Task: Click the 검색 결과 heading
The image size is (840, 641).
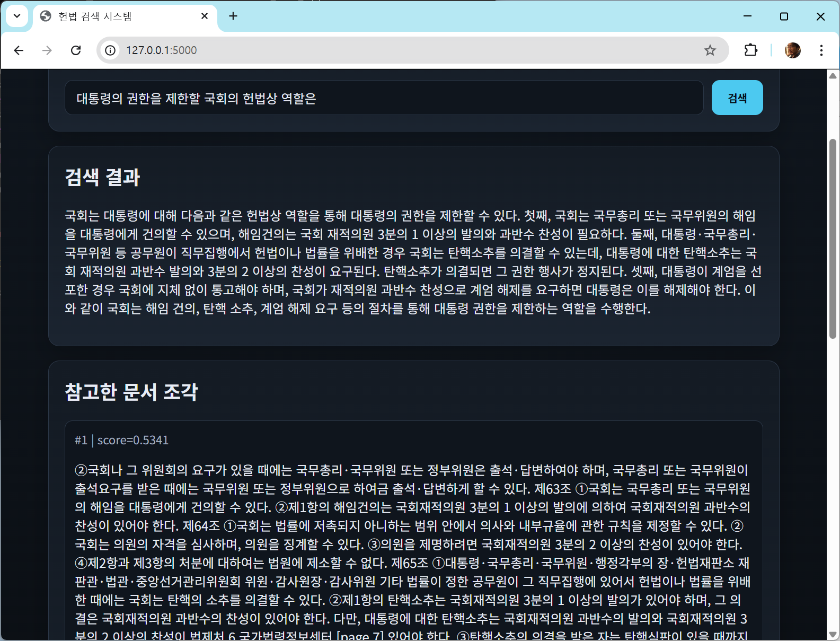Action: pos(102,177)
